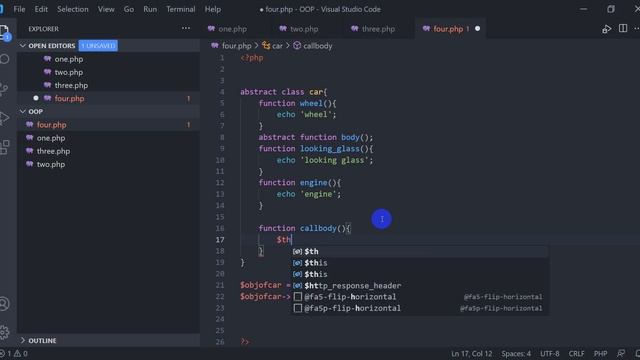Click UTF-8 encoding in status bar

(x=550, y=353)
